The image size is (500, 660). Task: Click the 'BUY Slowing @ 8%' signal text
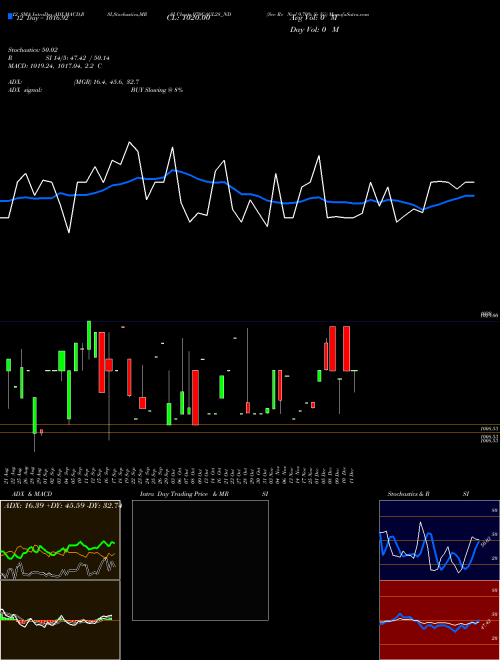click(x=157, y=90)
